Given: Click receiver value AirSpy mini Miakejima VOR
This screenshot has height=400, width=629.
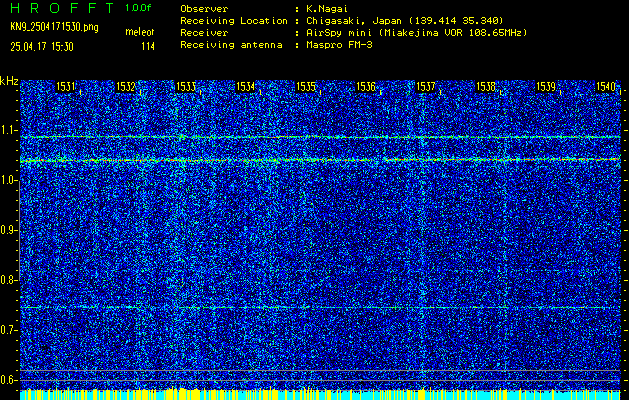Looking at the screenshot, I should coord(416,33).
